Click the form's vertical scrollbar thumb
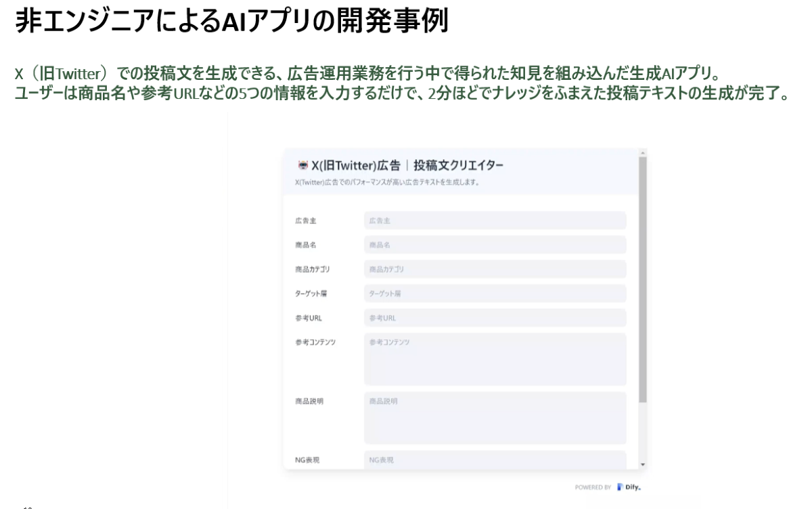This screenshot has width=812, height=509. pos(642,278)
